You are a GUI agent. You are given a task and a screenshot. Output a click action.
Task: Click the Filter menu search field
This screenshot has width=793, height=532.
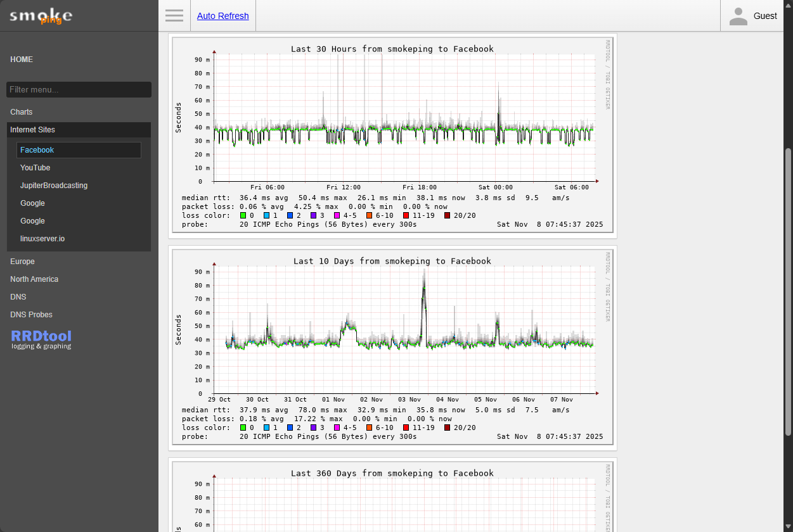pyautogui.click(x=78, y=89)
